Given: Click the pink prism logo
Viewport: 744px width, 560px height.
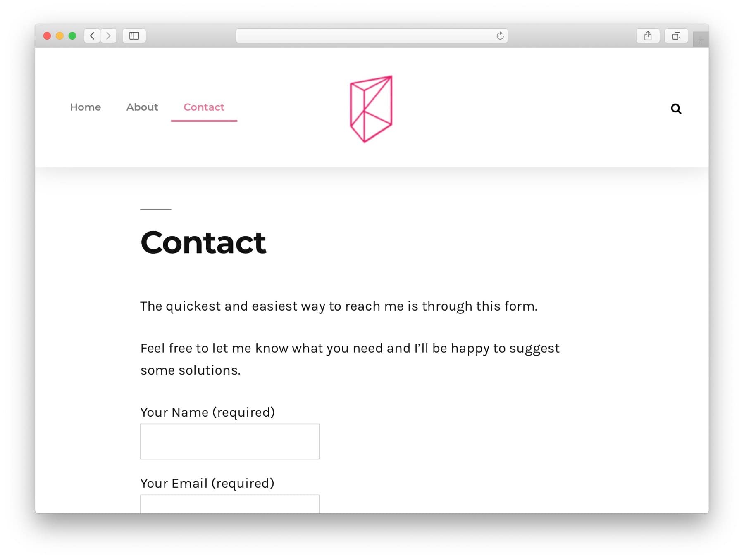Looking at the screenshot, I should coord(371,108).
